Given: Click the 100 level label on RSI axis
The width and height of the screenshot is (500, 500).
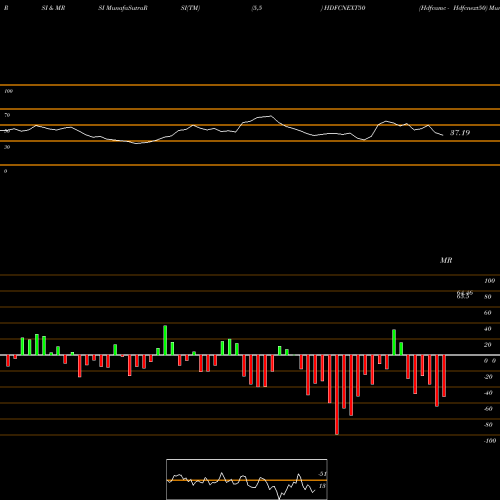Looking at the screenshot, I should point(8,91).
